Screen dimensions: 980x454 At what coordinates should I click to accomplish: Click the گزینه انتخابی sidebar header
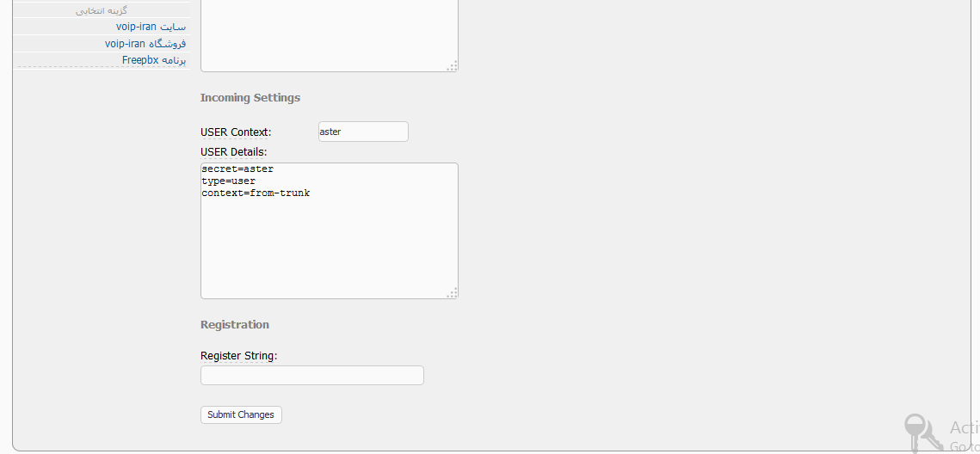(x=102, y=10)
